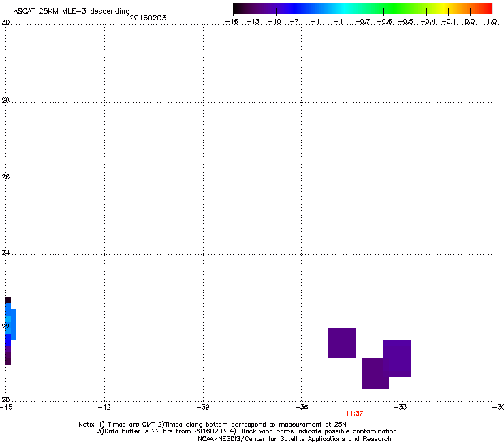Click the -1 color scale label

coord(338,22)
